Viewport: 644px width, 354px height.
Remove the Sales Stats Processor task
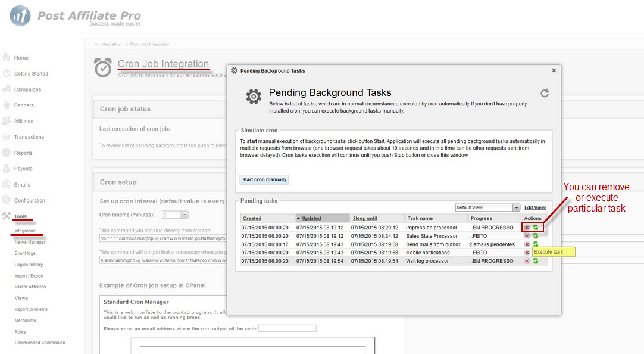point(527,236)
